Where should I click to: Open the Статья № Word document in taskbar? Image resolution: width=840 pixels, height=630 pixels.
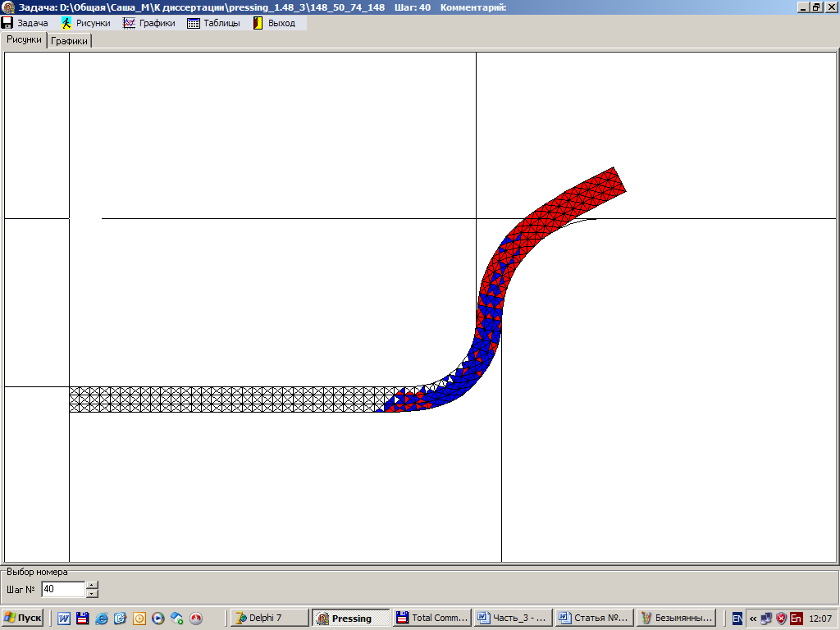(x=591, y=618)
